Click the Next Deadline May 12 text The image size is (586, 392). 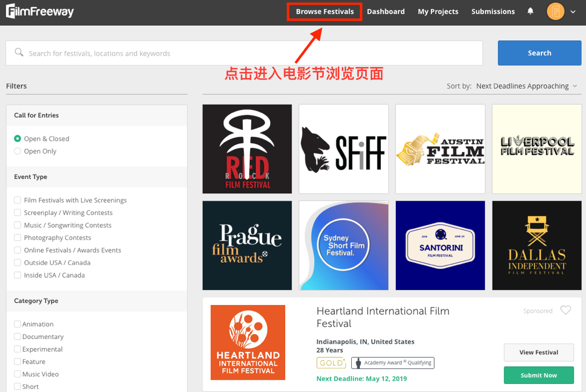(361, 379)
